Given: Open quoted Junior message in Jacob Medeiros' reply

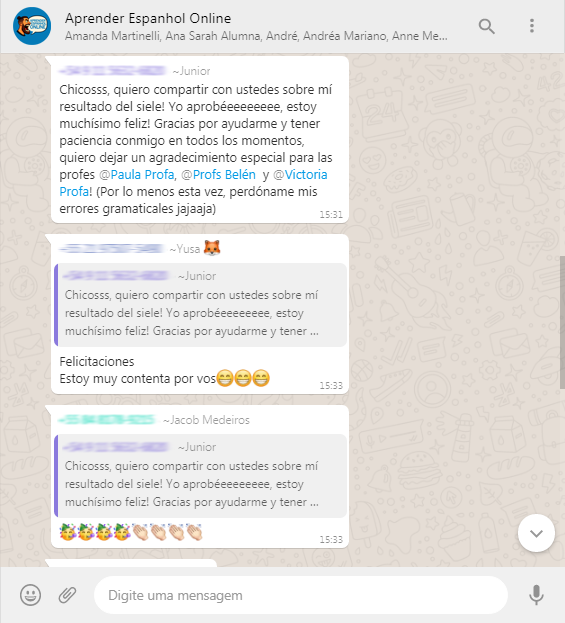Looking at the screenshot, I should 201,476.
